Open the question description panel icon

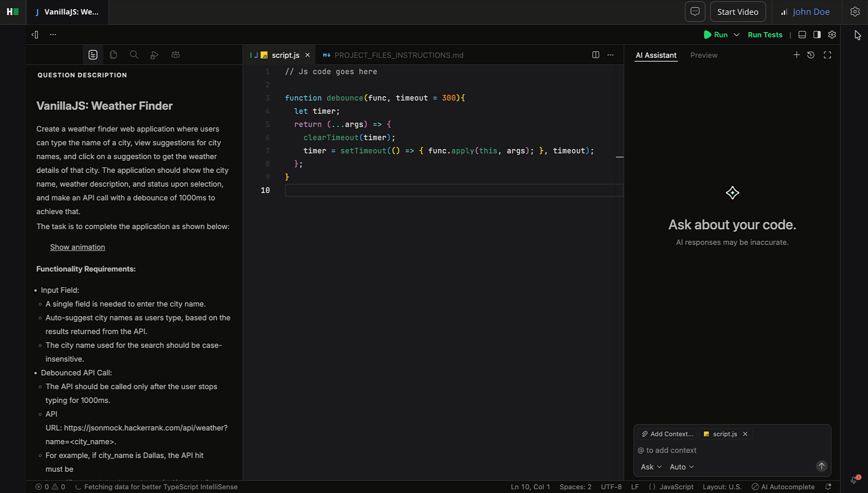click(93, 54)
